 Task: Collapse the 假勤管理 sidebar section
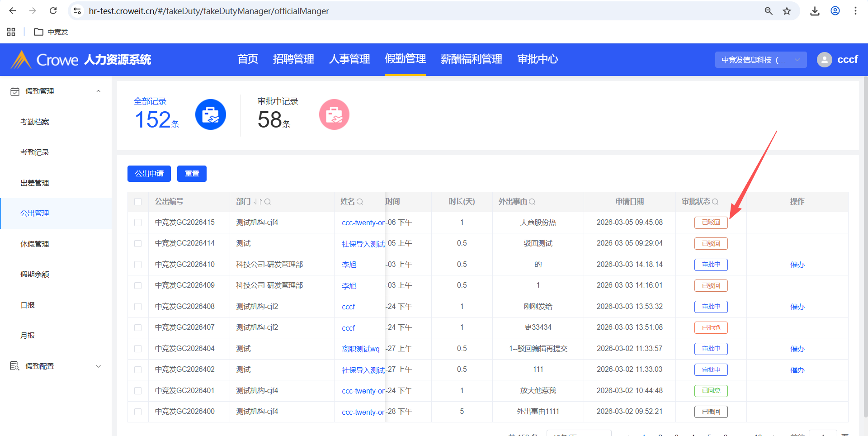98,91
